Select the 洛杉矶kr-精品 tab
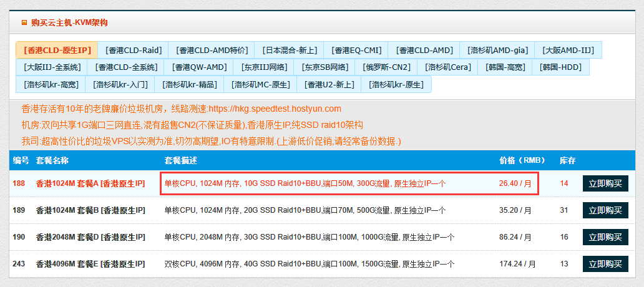Viewport: 644px width, 287px height. click(189, 85)
